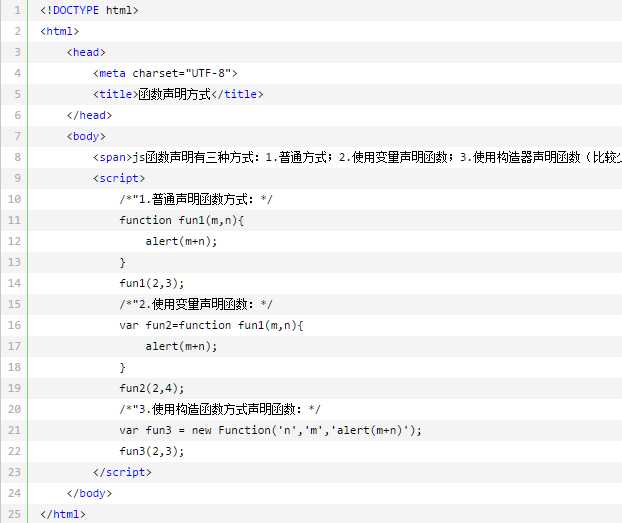Click the closing brace on line 13
622x523 pixels.
click(123, 262)
